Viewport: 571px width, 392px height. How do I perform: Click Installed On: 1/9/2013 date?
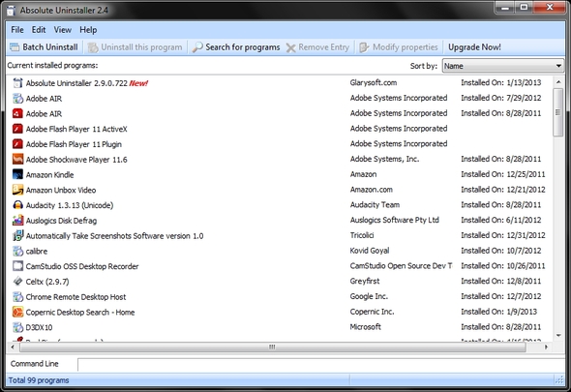point(498,312)
